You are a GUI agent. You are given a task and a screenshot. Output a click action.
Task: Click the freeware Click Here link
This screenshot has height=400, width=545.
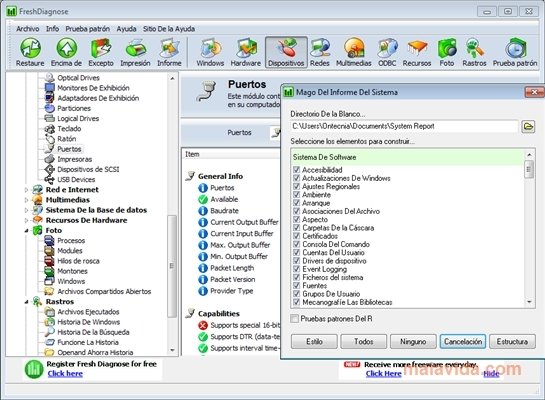383,374
